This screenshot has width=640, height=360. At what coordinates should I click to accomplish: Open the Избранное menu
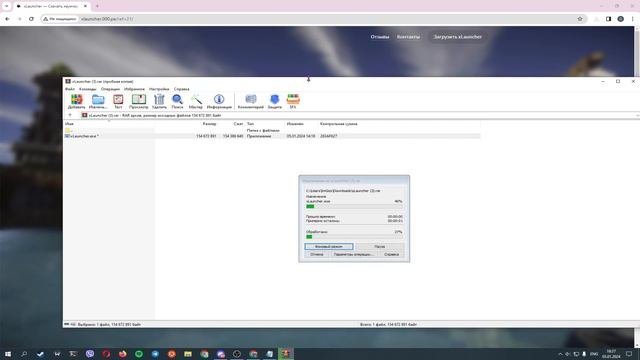pos(134,89)
